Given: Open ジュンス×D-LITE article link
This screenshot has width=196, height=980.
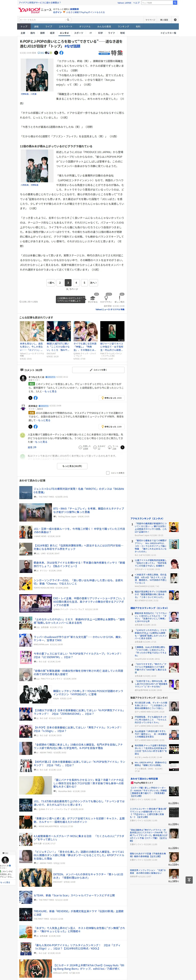Looking at the screenshot, I should (x=78, y=490).
